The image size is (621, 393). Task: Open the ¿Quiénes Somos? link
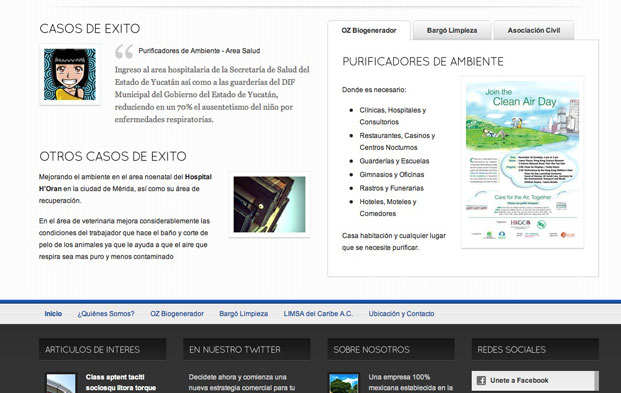point(106,314)
